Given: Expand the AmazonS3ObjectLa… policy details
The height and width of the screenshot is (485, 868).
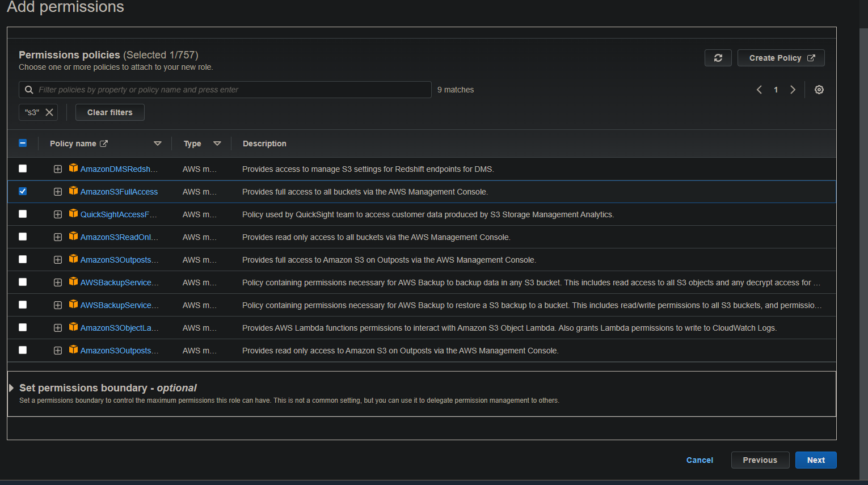Looking at the screenshot, I should pyautogui.click(x=58, y=328).
